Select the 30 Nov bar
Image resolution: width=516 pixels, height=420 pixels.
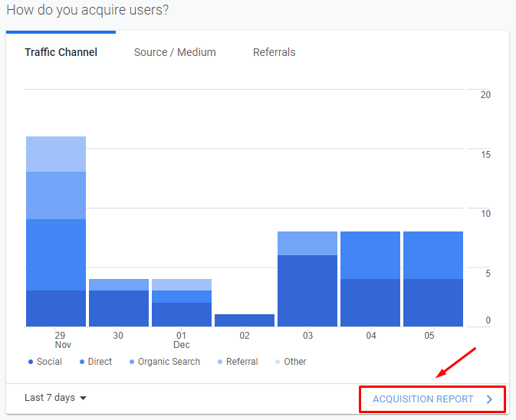119,303
